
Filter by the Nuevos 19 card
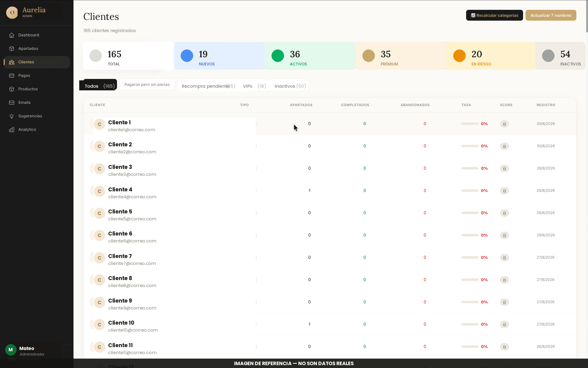pyautogui.click(x=219, y=56)
